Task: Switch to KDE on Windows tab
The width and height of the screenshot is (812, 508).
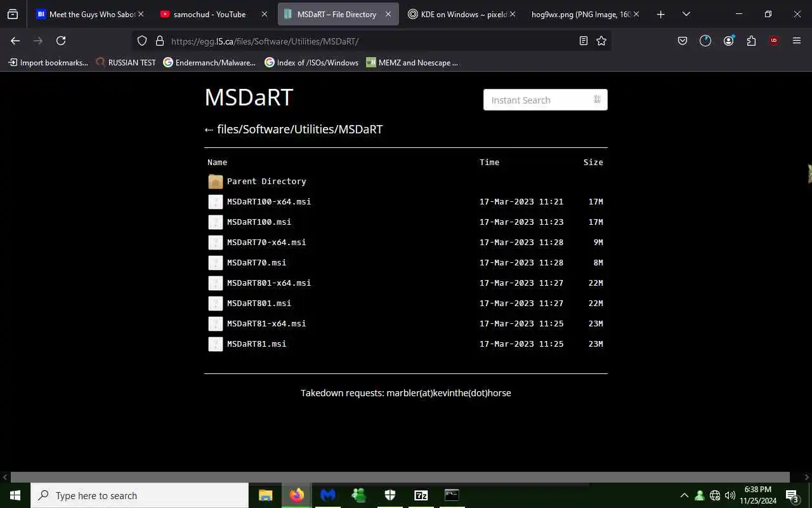Action: click(463, 14)
